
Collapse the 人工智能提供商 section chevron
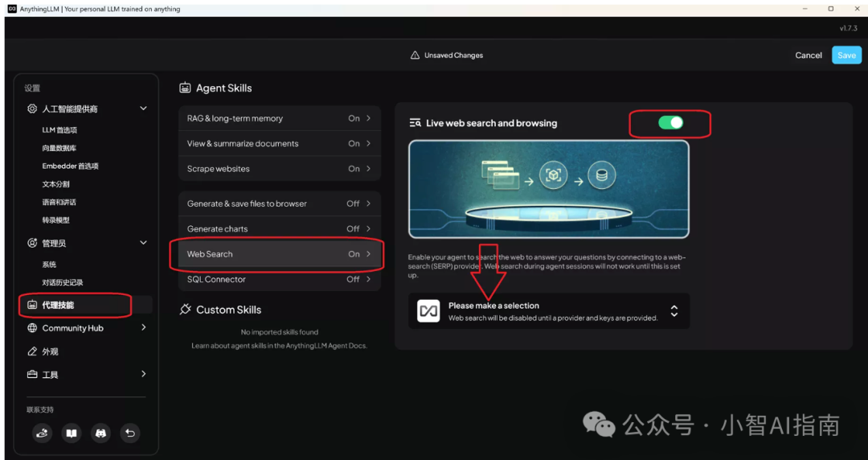[143, 108]
